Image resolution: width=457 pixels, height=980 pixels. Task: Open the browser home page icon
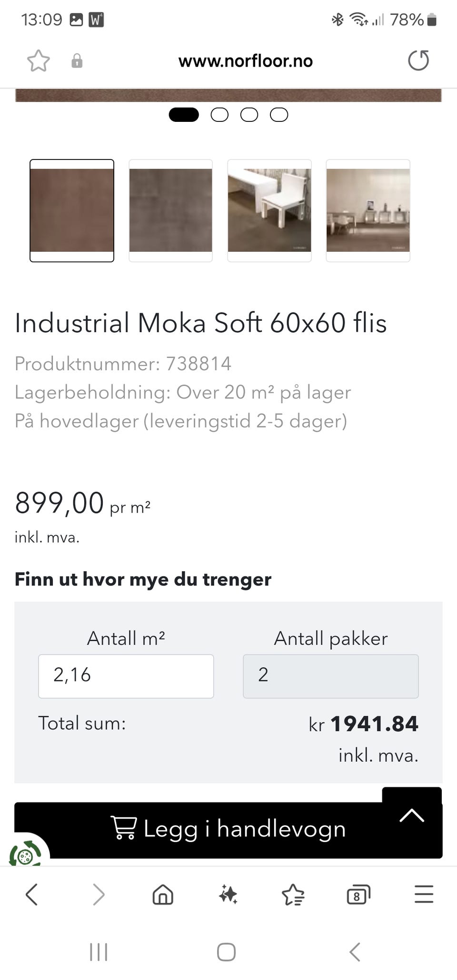(163, 894)
